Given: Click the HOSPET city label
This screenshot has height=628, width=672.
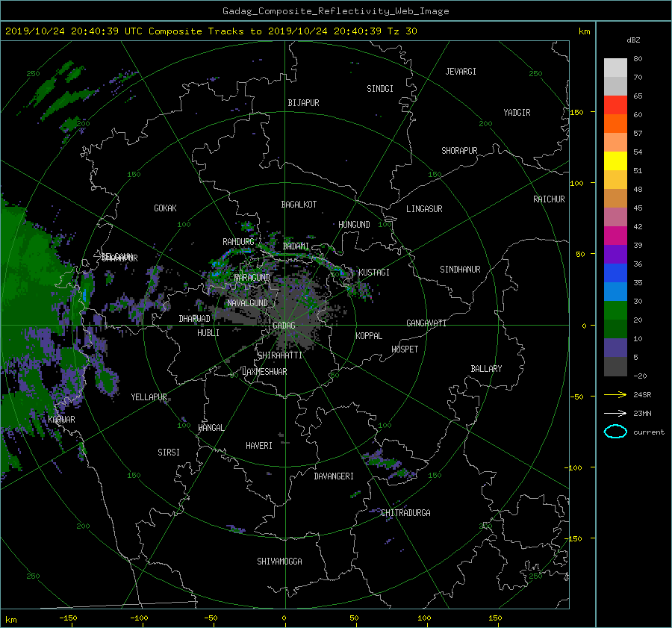Looking at the screenshot, I should [405, 349].
